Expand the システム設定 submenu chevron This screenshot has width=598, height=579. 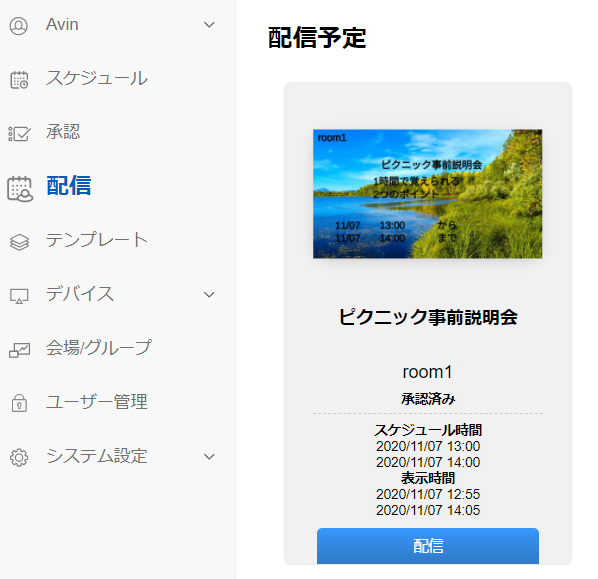(x=209, y=457)
